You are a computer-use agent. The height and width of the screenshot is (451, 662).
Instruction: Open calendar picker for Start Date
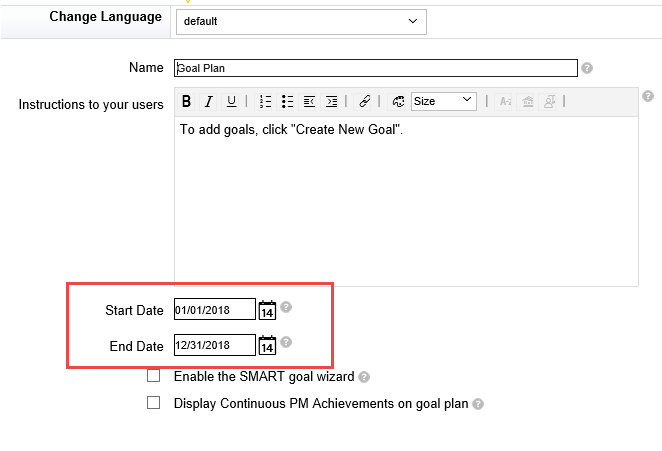[x=267, y=310]
